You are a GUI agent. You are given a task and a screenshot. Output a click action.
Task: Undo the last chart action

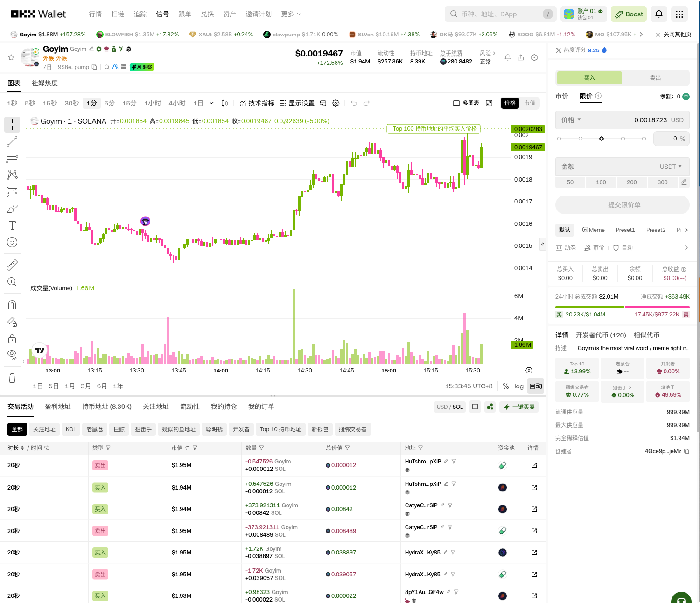coord(354,103)
